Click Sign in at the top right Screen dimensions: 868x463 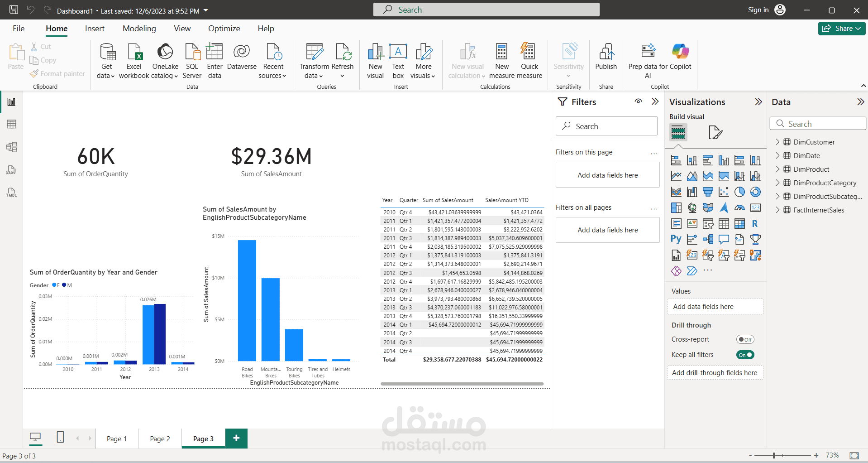758,10
